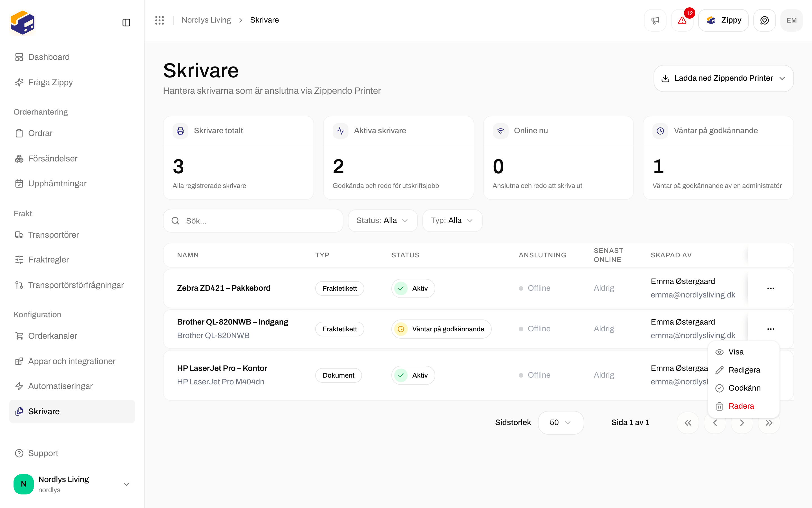812x508 pixels.
Task: Focus the Sök... search field
Action: point(253,221)
